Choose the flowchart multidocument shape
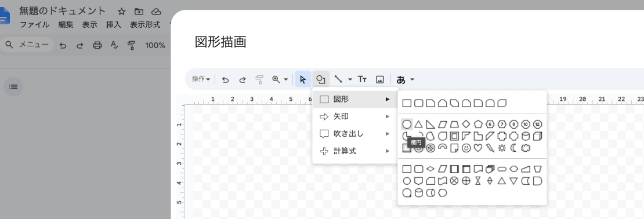 pos(490,169)
